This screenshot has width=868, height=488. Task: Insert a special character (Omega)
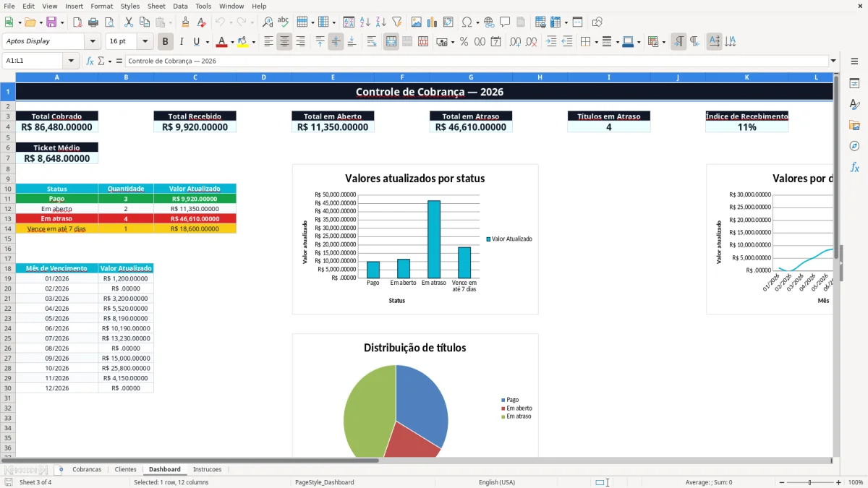[467, 22]
